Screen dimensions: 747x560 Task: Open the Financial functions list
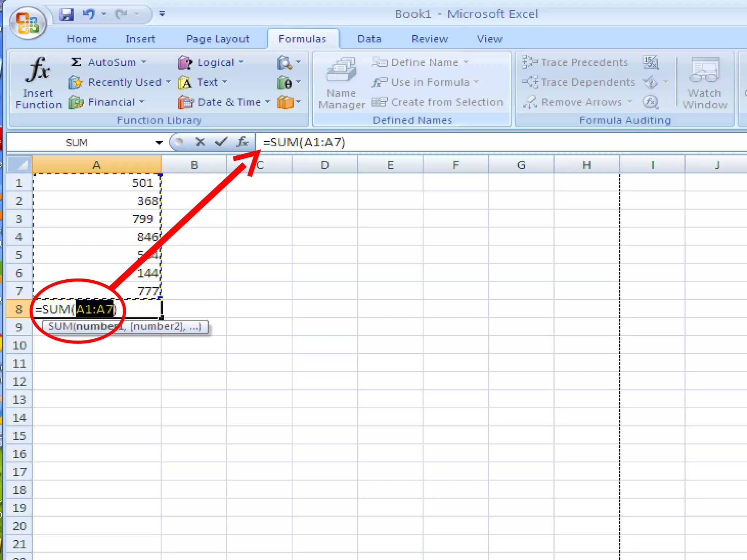point(111,102)
